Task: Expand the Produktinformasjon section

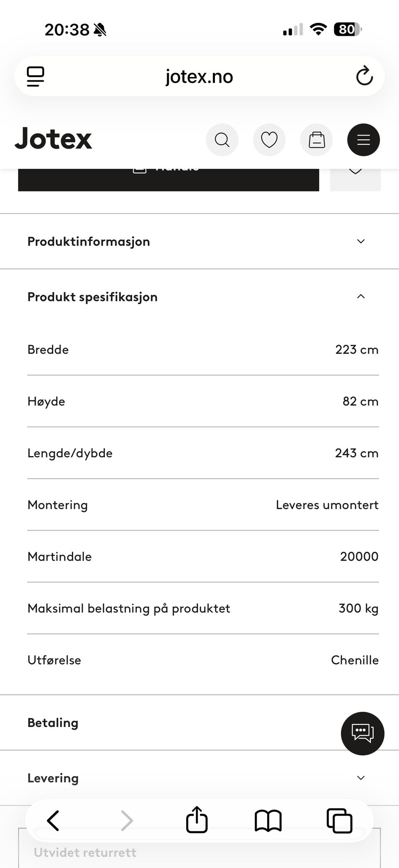Action: [199, 241]
